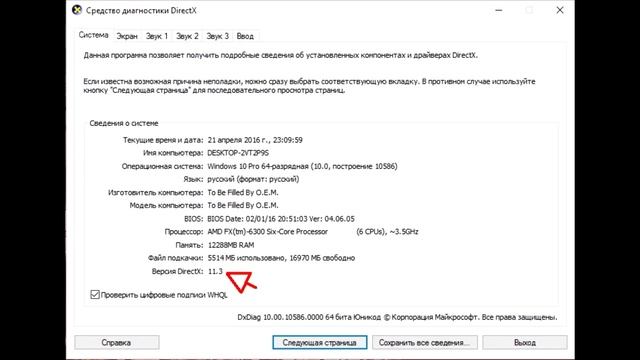The height and width of the screenshot is (360, 640).
Task: Go to the Звук 3 tab
Action: coord(217,36)
